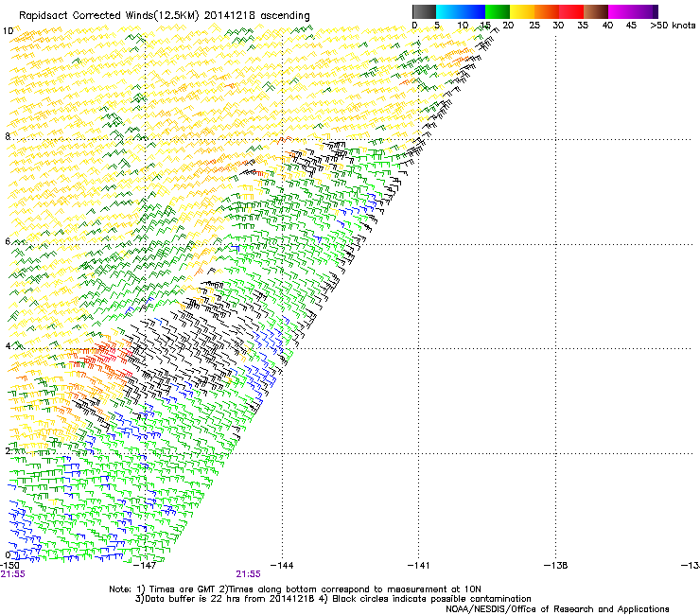
Task: Click the green 15-20 knots legend swatch
Action: (x=498, y=11)
